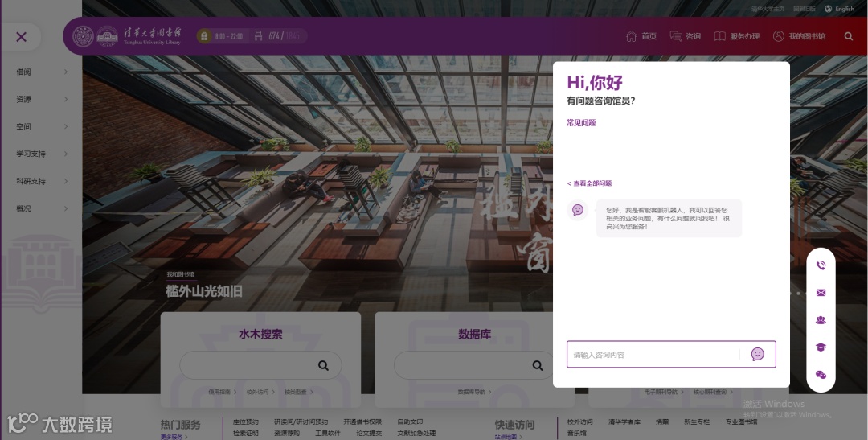Click the phone contact floating icon
This screenshot has width=868, height=440.
821,265
